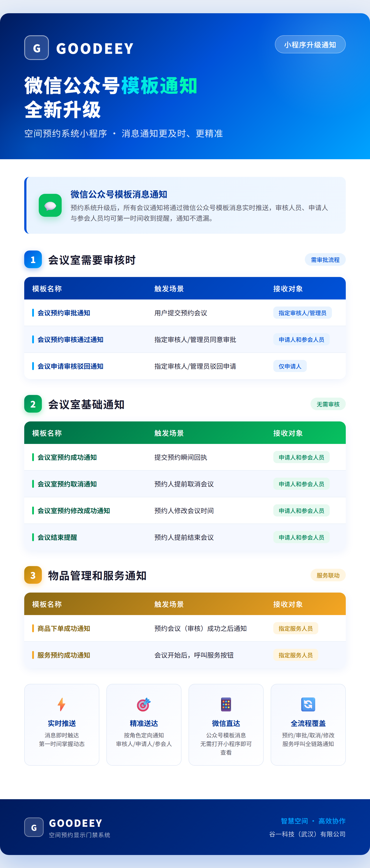Select the orange number 3 section badge
Screen dimensions: 370x868
pyautogui.click(x=33, y=575)
